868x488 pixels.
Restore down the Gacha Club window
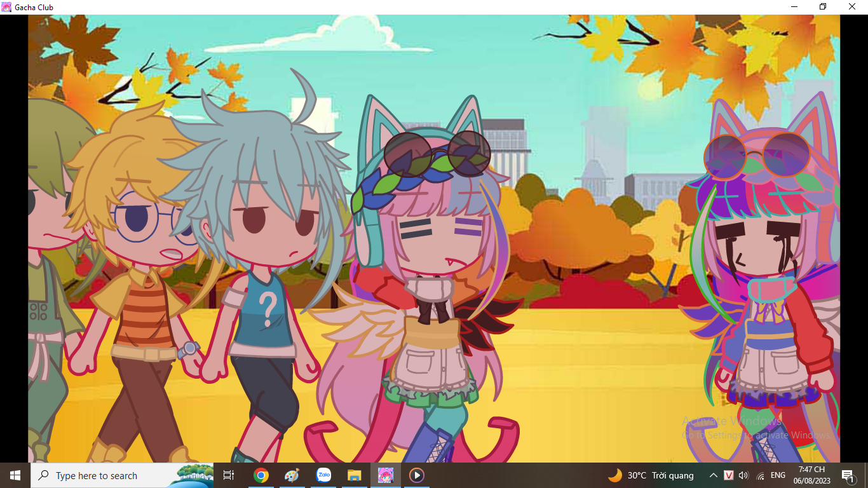[824, 7]
